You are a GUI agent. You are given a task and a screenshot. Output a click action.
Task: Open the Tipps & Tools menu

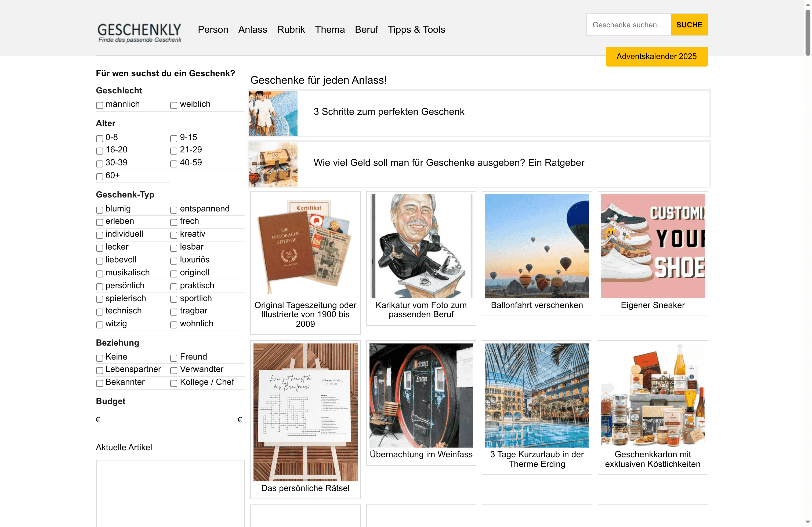pyautogui.click(x=416, y=30)
